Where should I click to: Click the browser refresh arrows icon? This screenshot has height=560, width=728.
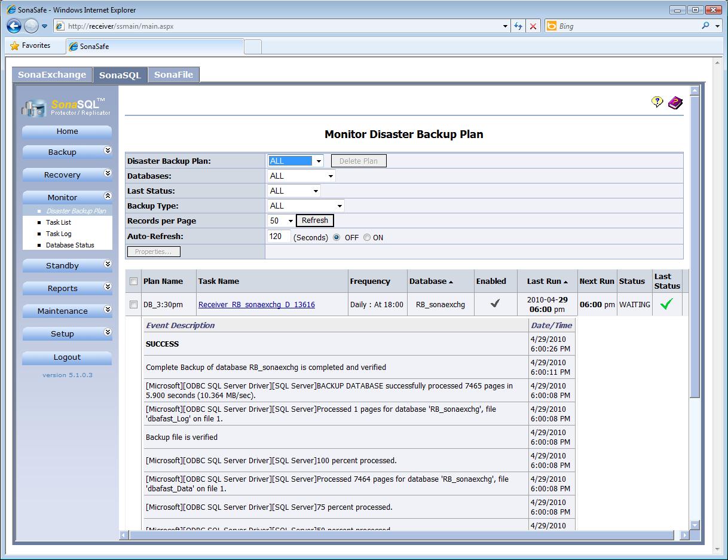coord(518,26)
